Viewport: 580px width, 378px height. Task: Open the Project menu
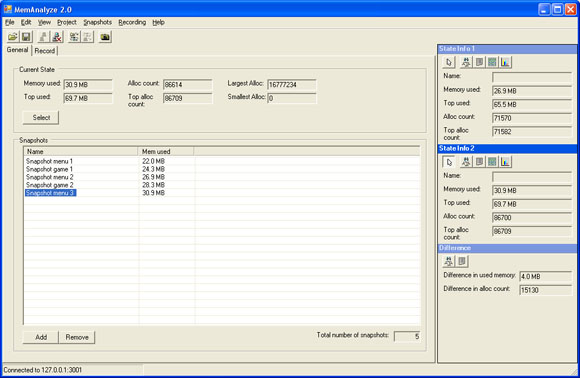coord(67,22)
